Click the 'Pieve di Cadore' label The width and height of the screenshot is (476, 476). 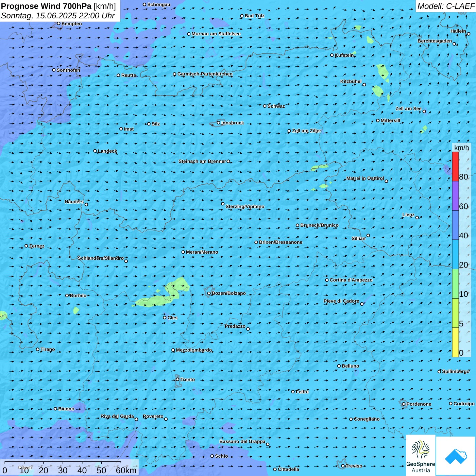coord(341,301)
